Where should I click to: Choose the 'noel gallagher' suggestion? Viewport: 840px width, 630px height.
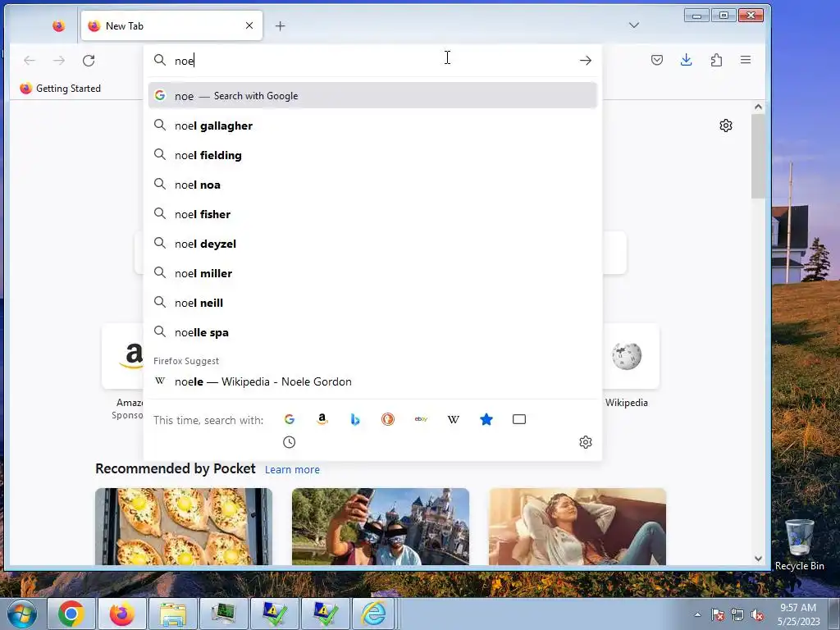click(x=373, y=126)
